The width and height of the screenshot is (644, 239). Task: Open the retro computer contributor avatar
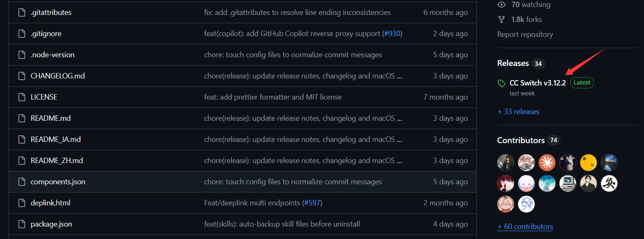(568, 183)
